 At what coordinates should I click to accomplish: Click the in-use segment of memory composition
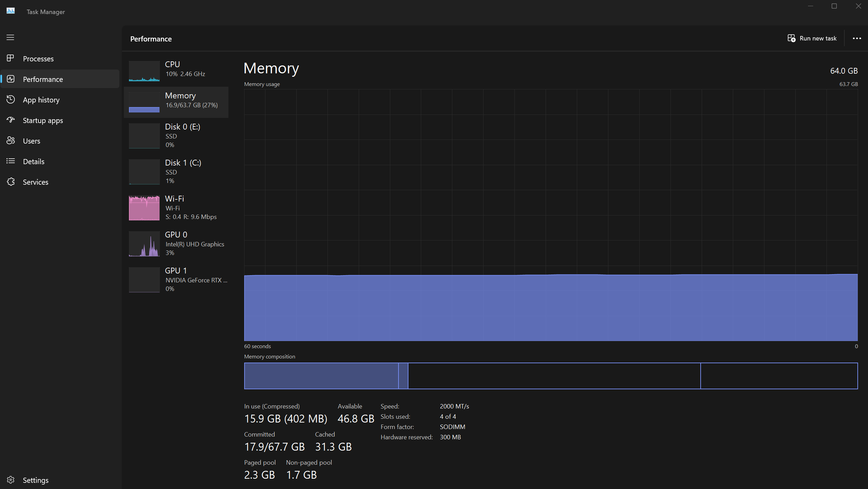tap(321, 376)
